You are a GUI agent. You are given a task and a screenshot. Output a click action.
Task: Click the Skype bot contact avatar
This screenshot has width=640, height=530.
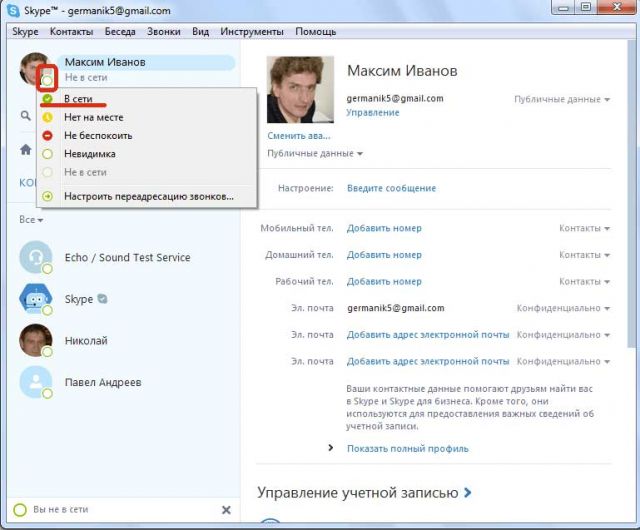[36, 299]
